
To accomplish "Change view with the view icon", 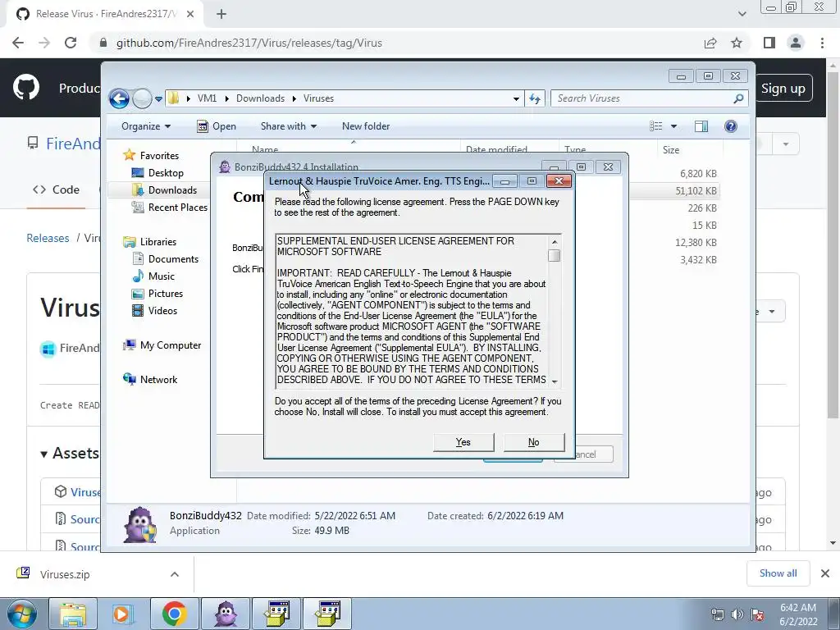I will (656, 126).
